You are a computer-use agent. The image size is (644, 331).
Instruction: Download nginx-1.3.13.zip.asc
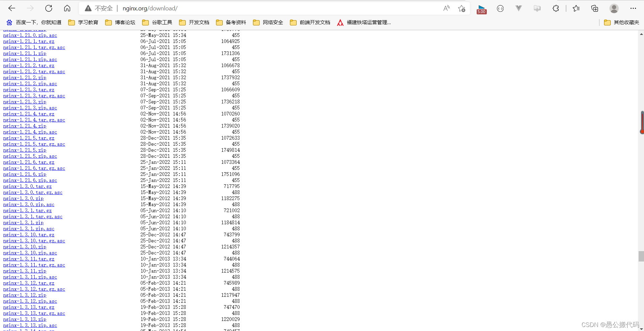pos(30,325)
